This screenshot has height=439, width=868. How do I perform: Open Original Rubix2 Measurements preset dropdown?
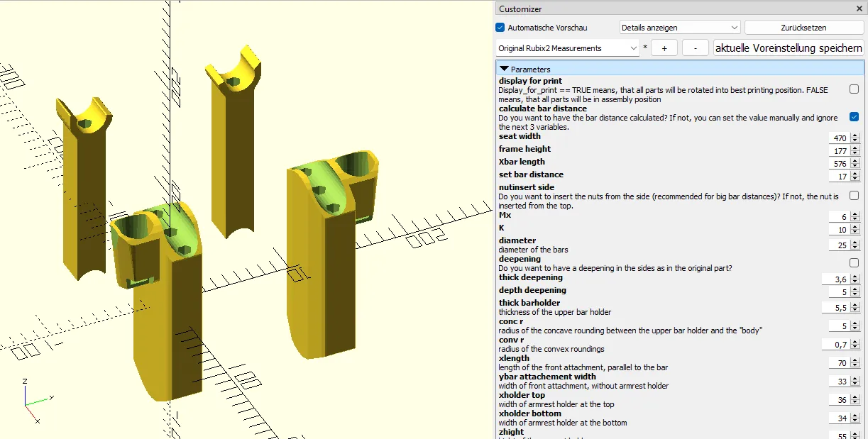coord(568,48)
